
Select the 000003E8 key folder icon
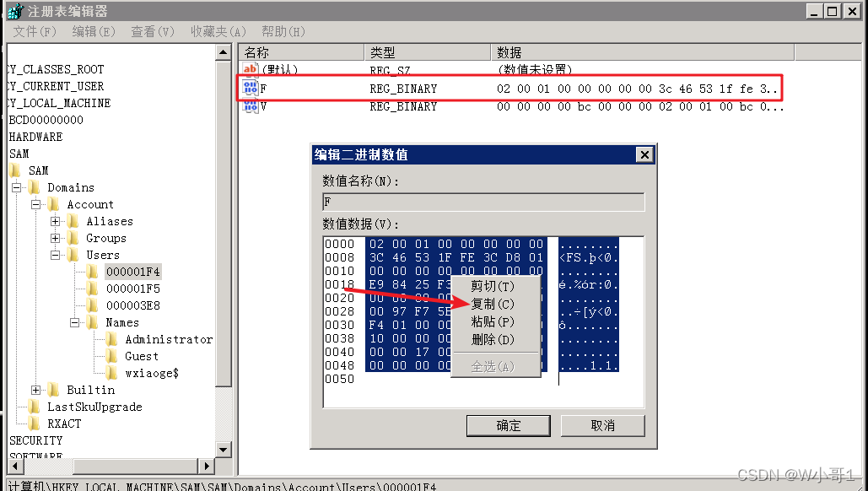(93, 305)
